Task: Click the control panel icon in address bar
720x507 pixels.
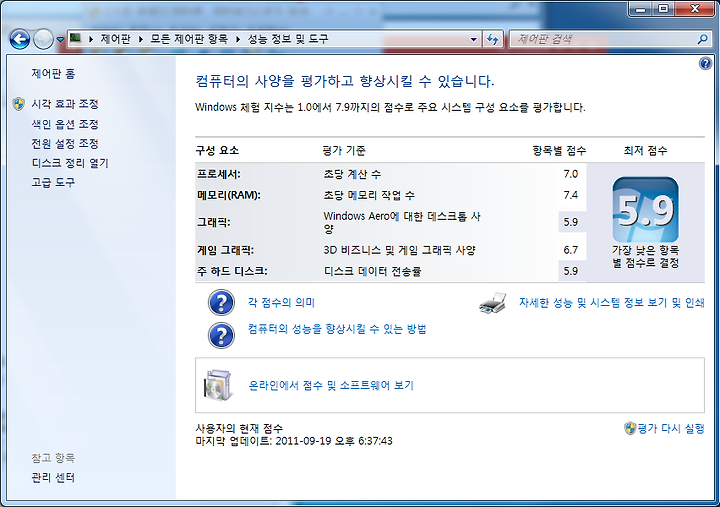Action: pos(75,39)
